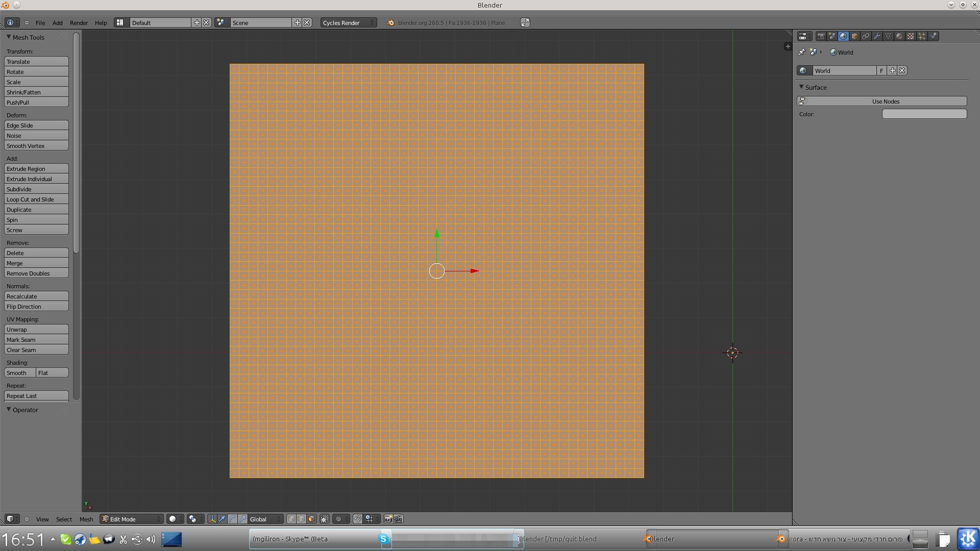980x551 pixels.
Task: Open the Modifiers wrench tab
Action: click(877, 36)
